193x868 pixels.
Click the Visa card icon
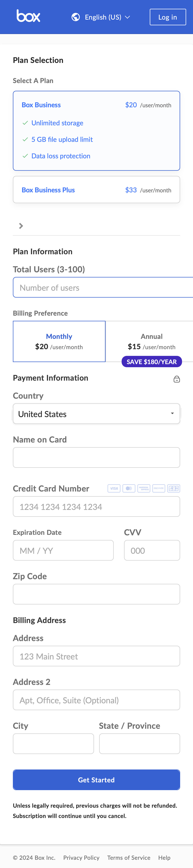coord(114,488)
